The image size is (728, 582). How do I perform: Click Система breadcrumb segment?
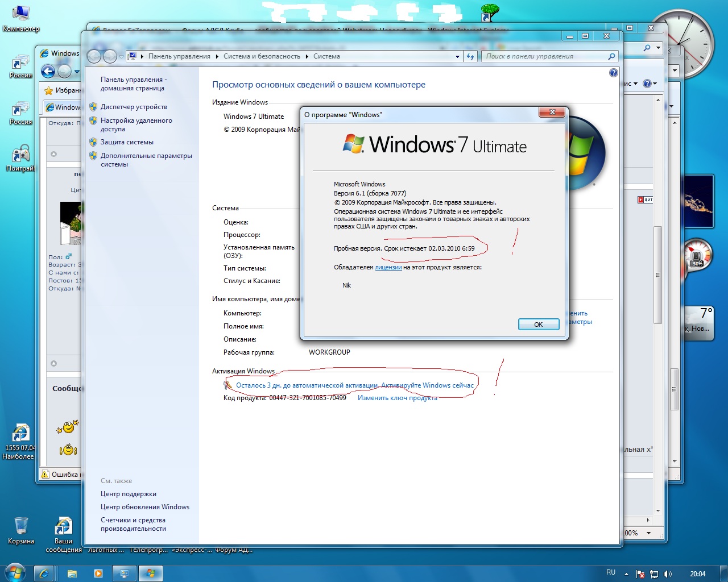pyautogui.click(x=326, y=56)
